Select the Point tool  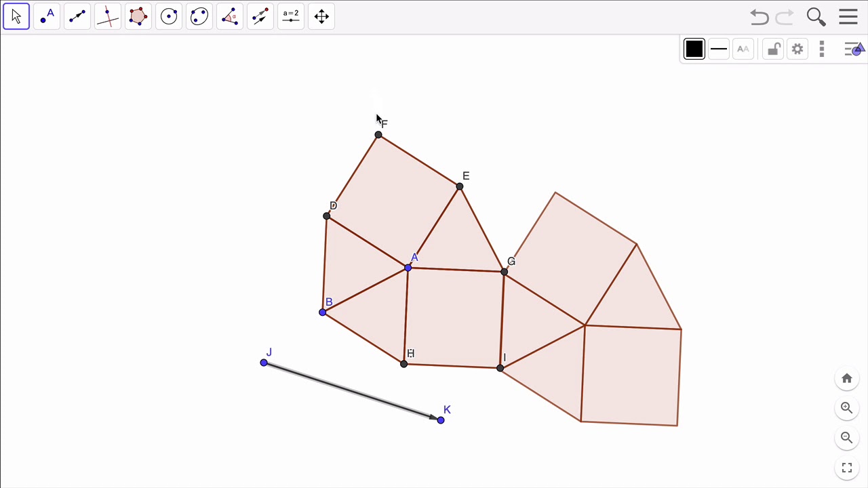pos(47,16)
